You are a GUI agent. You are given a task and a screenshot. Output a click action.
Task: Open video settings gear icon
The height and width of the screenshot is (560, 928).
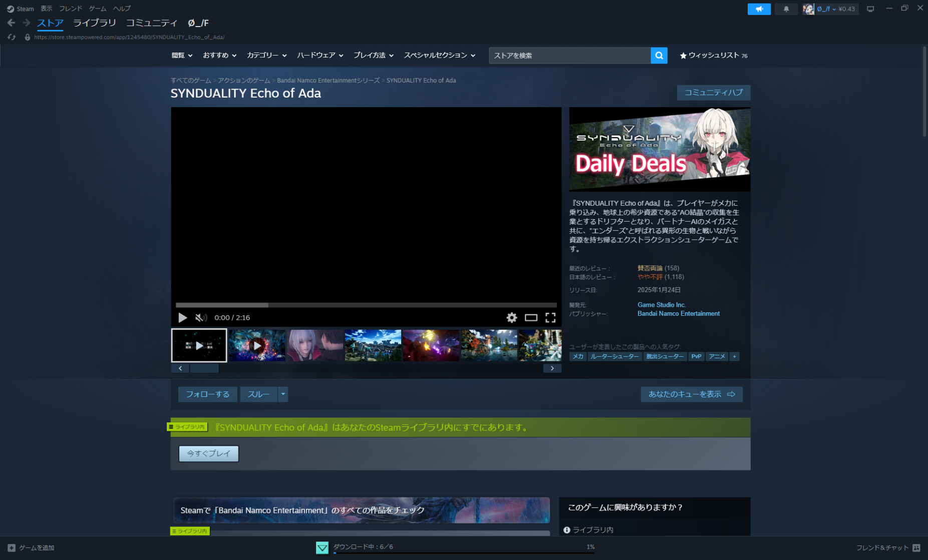point(511,318)
